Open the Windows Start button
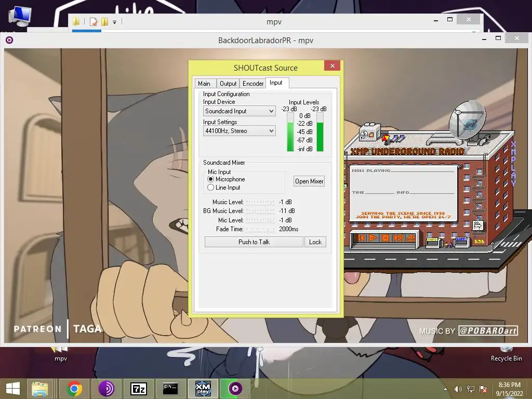532x399 pixels. (13, 389)
